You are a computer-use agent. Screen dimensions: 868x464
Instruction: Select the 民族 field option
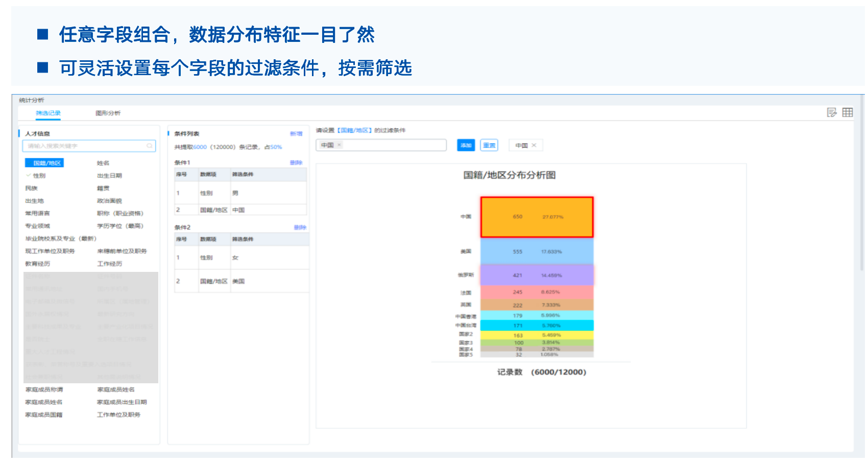pyautogui.click(x=32, y=189)
